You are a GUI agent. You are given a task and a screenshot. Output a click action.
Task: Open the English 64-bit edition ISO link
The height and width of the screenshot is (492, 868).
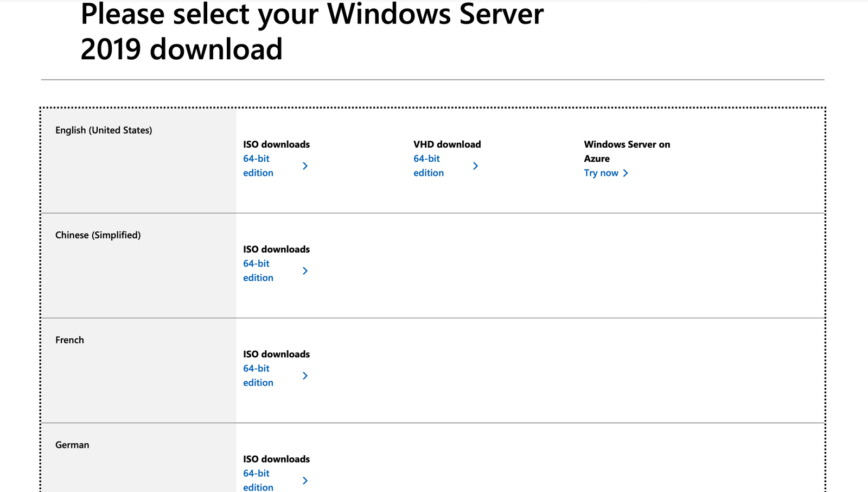(258, 166)
